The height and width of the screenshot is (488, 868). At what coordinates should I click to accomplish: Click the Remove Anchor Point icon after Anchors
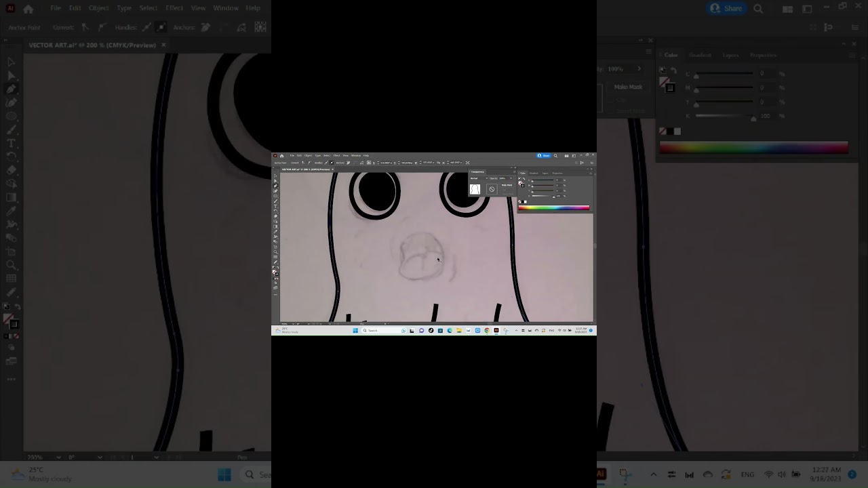point(348,163)
